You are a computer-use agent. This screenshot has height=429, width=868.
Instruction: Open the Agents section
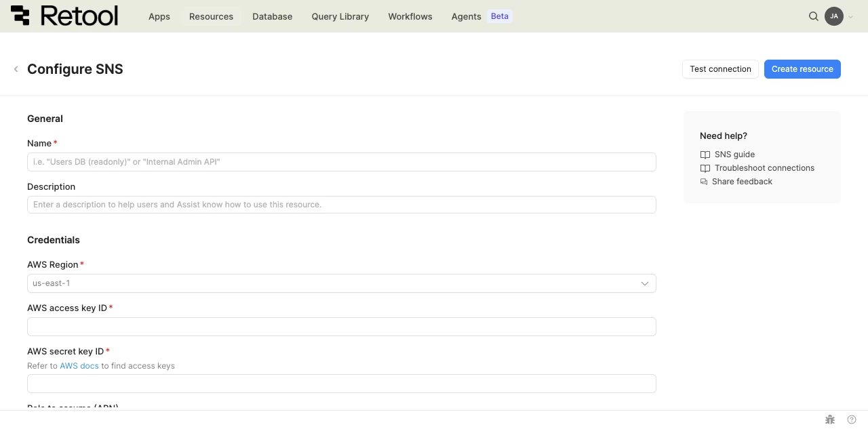[466, 16]
